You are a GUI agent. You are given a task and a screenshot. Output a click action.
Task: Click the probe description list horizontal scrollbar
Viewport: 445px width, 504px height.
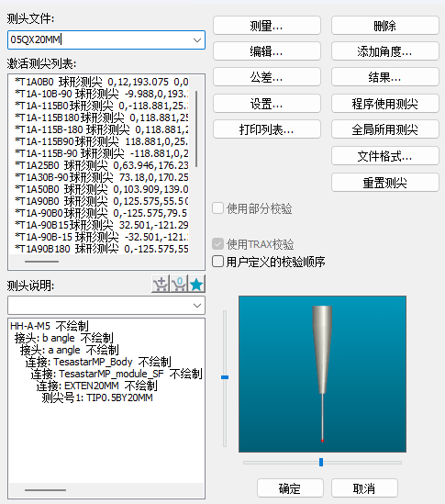[x=45, y=490]
